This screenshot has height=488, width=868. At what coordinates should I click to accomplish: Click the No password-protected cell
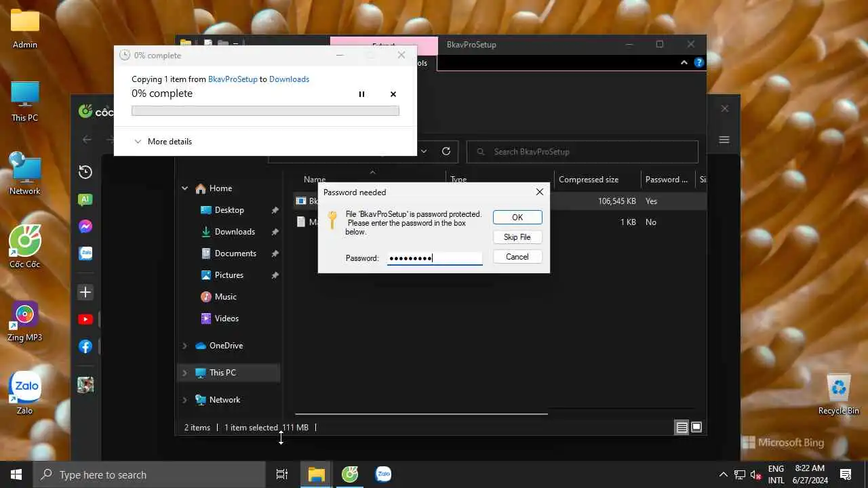tap(651, 222)
